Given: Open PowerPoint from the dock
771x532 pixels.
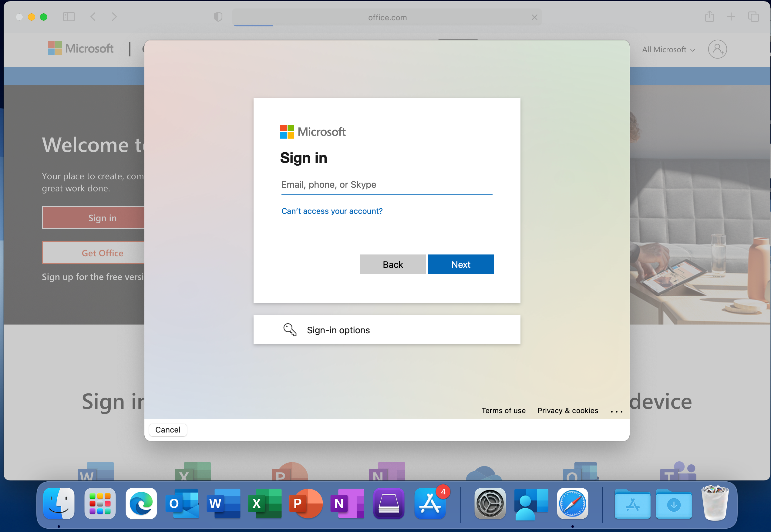Looking at the screenshot, I should click(306, 503).
